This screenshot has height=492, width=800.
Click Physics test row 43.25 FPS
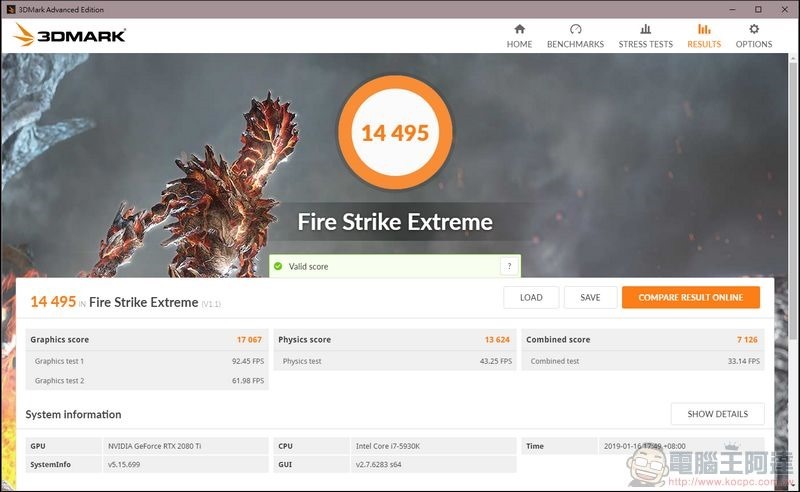click(x=395, y=361)
